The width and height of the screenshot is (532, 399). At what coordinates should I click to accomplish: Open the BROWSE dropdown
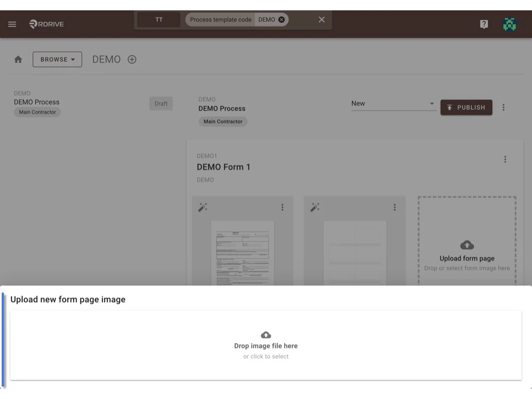pyautogui.click(x=57, y=59)
